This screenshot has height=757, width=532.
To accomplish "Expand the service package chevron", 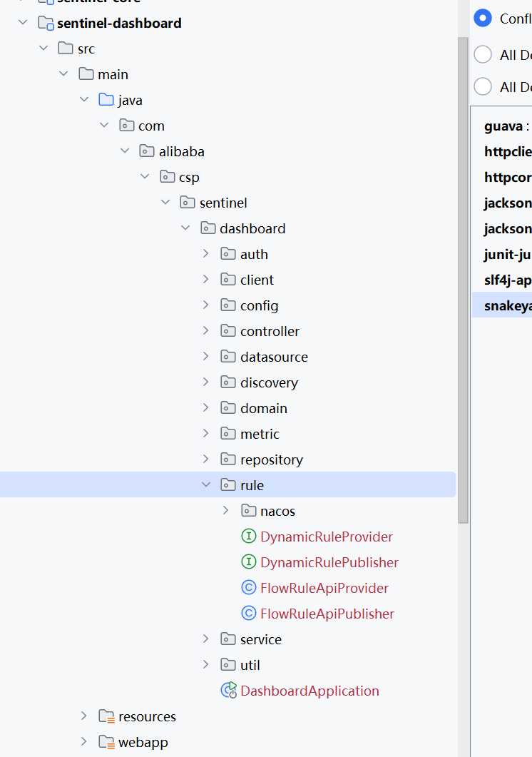I will pos(205,639).
